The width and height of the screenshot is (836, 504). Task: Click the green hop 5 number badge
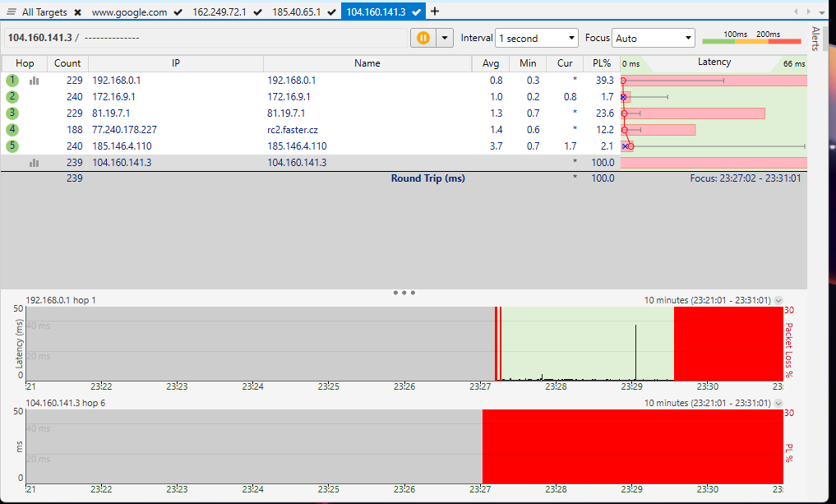tap(12, 146)
